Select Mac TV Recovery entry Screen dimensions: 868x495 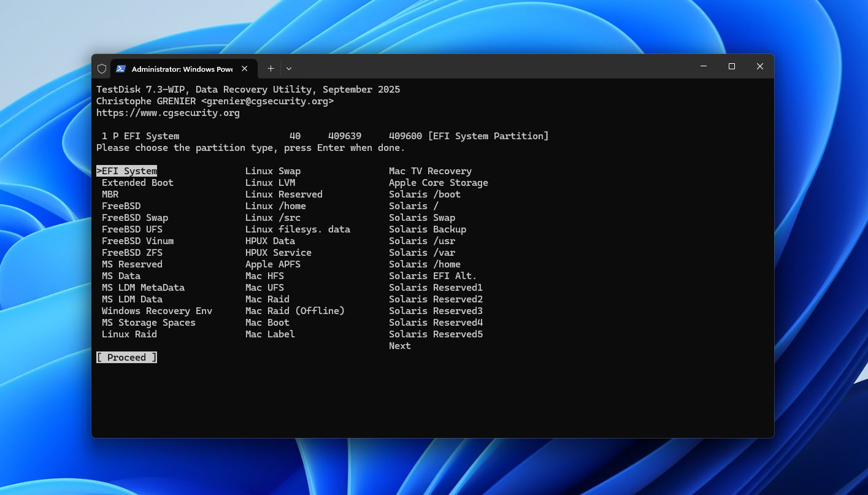[430, 171]
